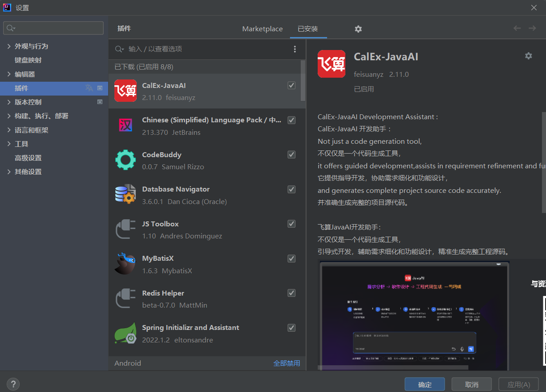Click the MyBatisX plugin name

158,258
